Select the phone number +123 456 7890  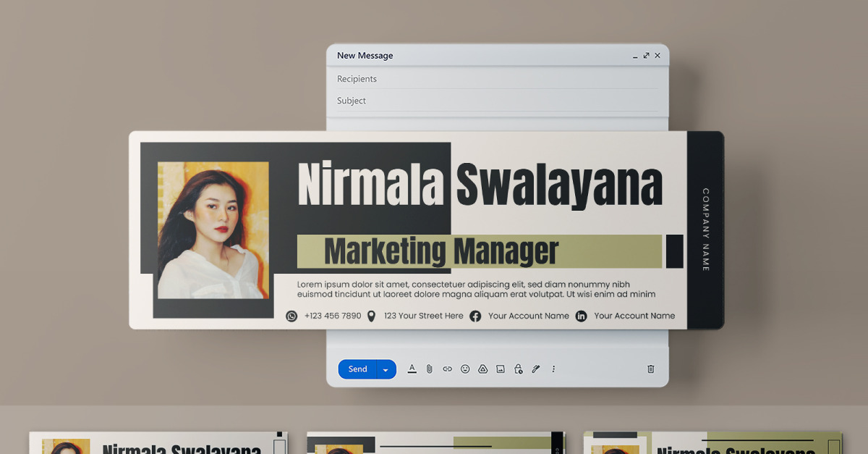click(333, 316)
